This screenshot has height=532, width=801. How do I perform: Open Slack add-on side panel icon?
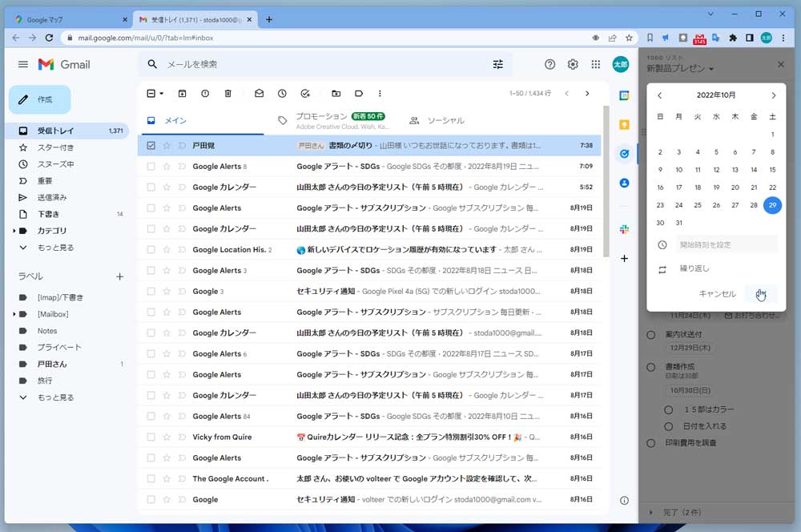(x=624, y=229)
